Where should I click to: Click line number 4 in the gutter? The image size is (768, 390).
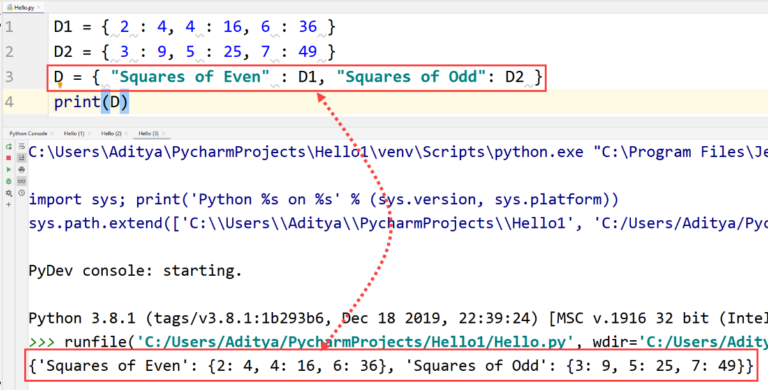[x=9, y=102]
